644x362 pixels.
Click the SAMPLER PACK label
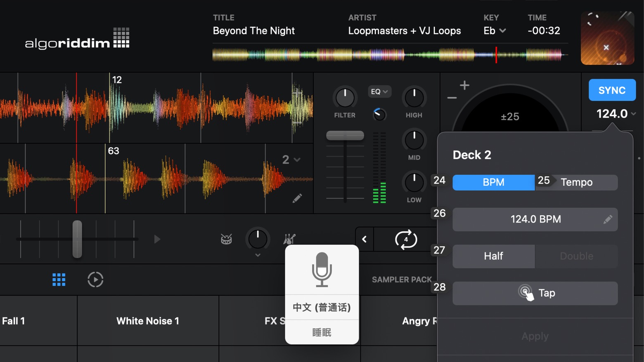(402, 280)
